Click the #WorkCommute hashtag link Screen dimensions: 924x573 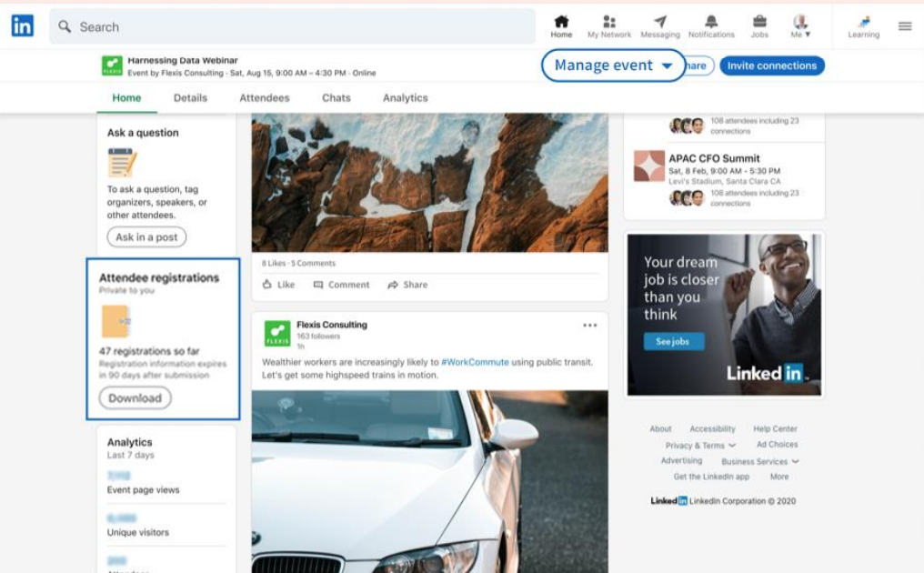point(475,362)
